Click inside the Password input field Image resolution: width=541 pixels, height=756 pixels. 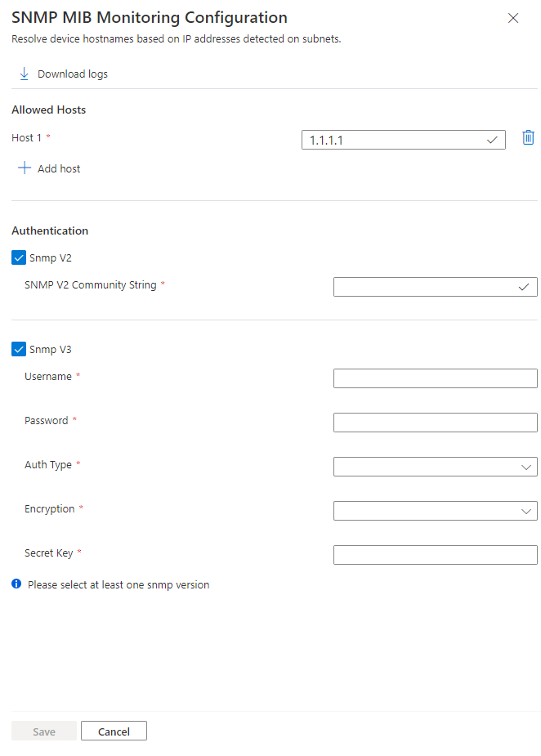click(x=435, y=422)
